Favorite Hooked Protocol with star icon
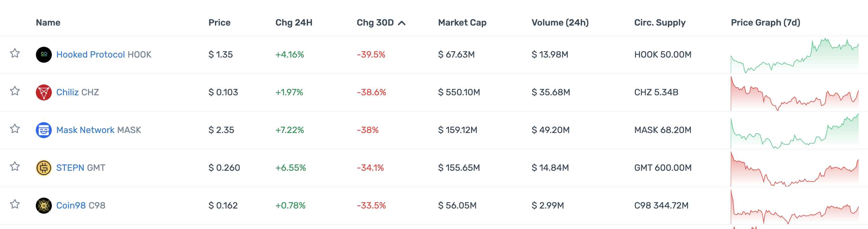Image resolution: width=868 pixels, height=229 pixels. coord(15,53)
